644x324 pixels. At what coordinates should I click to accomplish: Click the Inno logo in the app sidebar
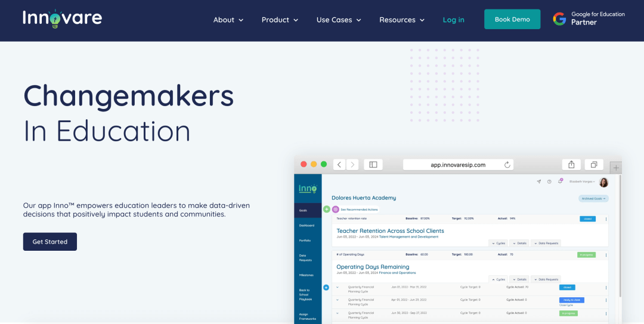[308, 189]
